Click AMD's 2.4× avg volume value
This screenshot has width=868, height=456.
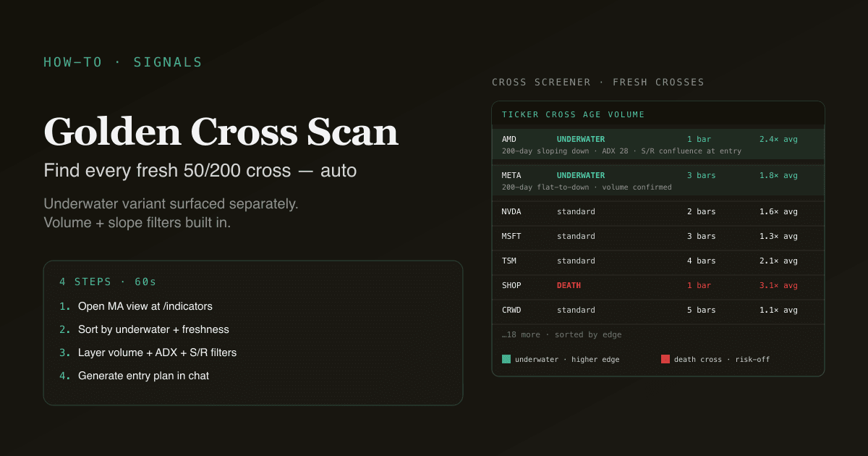[778, 139]
